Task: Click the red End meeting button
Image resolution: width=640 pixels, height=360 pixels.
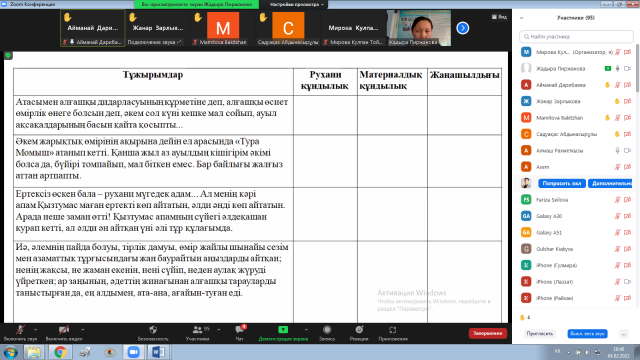Action: (488, 333)
